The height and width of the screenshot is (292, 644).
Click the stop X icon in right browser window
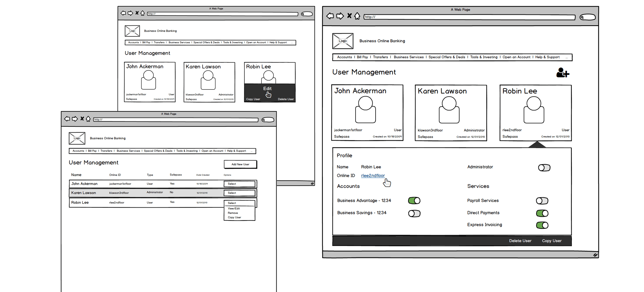point(349,16)
